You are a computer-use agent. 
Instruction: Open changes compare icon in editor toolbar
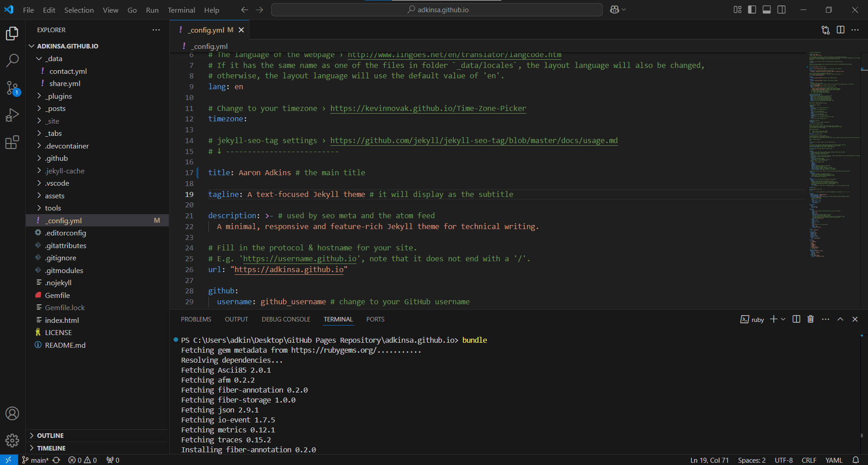pyautogui.click(x=825, y=30)
